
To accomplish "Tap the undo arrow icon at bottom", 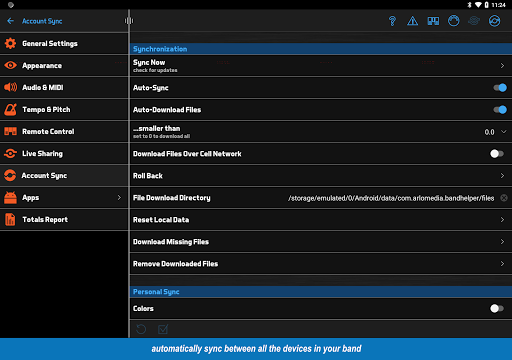I will click(x=141, y=329).
